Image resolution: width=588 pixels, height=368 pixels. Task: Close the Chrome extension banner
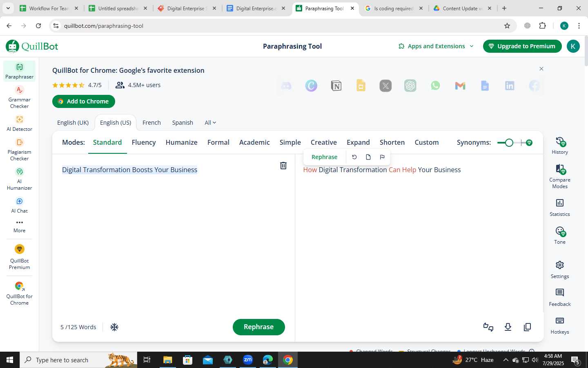pos(541,69)
